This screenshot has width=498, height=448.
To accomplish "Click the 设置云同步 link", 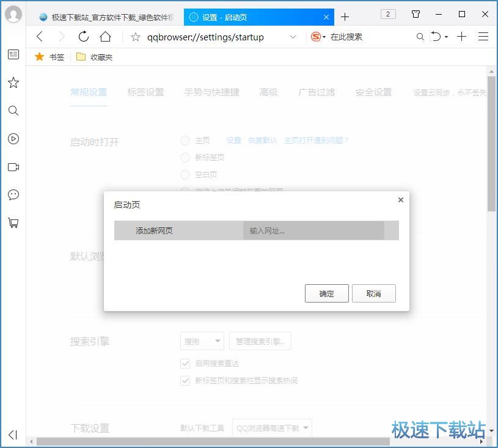I will click(x=450, y=92).
